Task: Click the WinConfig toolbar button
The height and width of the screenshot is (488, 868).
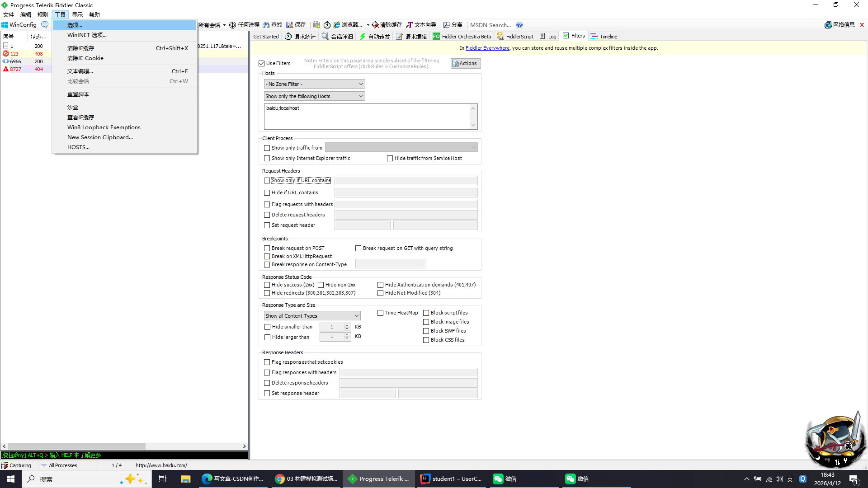Action: click(19, 25)
